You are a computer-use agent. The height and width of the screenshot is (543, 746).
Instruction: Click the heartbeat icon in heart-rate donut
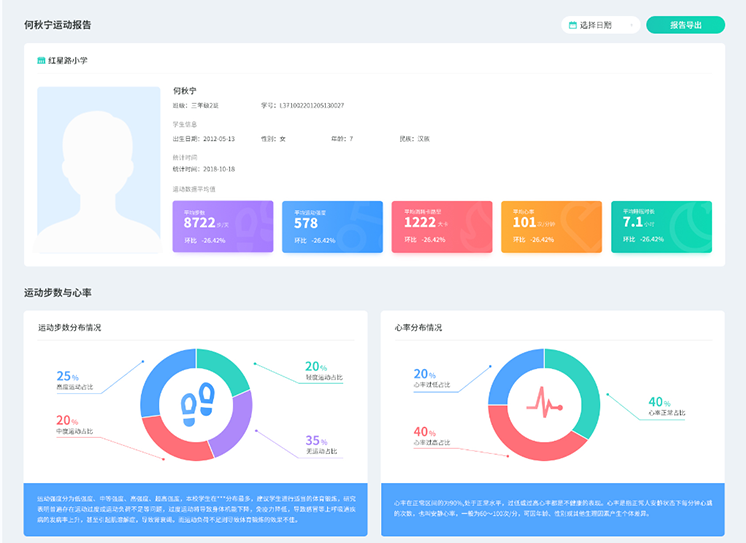[x=545, y=405]
